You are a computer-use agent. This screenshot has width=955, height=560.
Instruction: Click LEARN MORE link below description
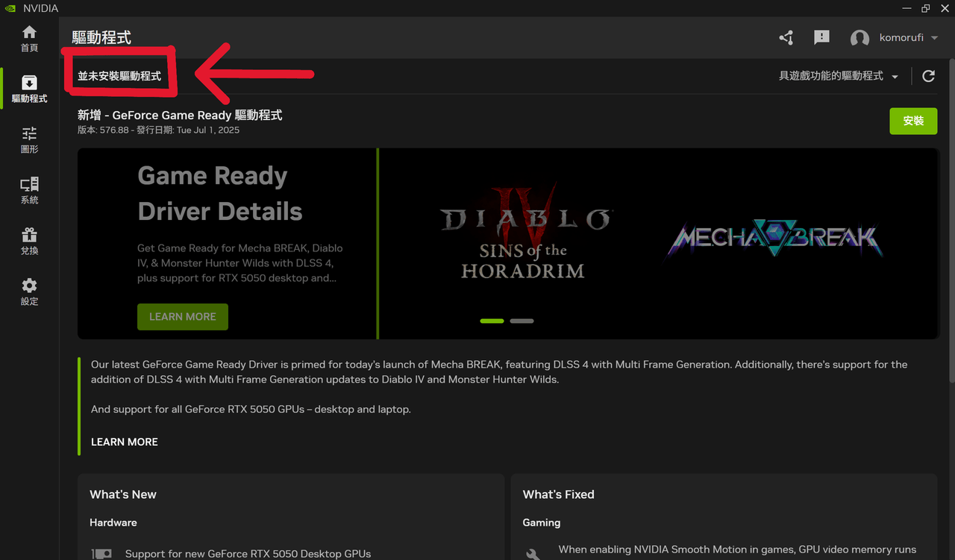pos(125,441)
